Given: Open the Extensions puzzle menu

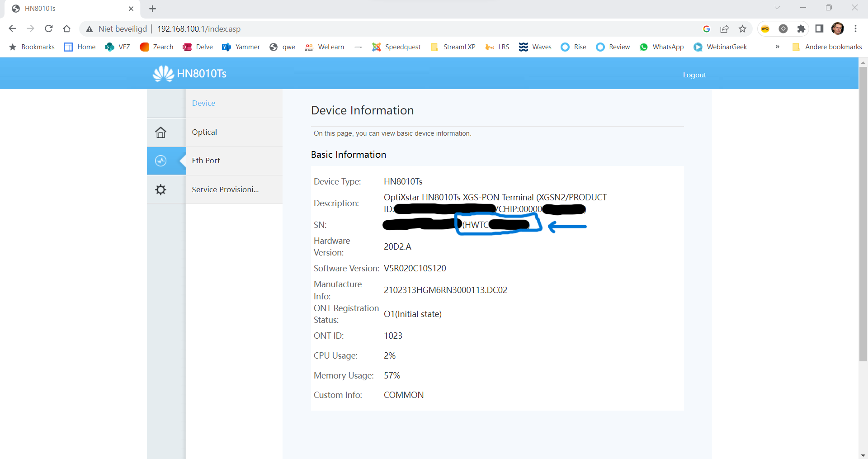Looking at the screenshot, I should tap(801, 28).
